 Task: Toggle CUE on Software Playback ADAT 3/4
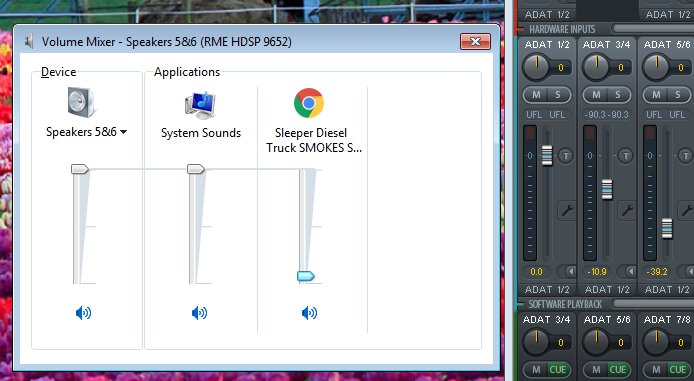558,369
